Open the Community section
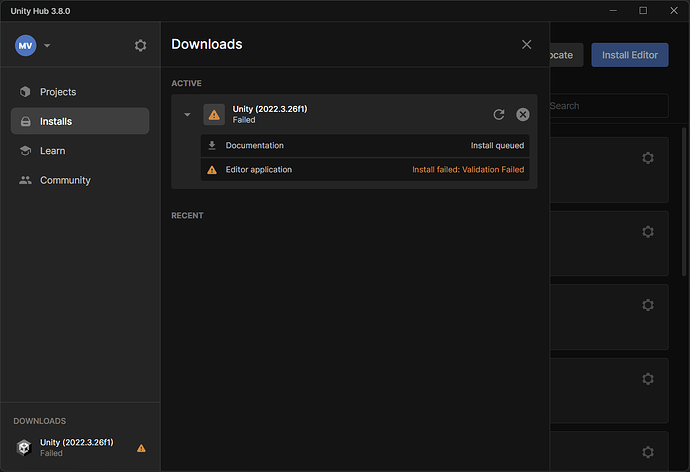This screenshot has width=690, height=472. 65,180
